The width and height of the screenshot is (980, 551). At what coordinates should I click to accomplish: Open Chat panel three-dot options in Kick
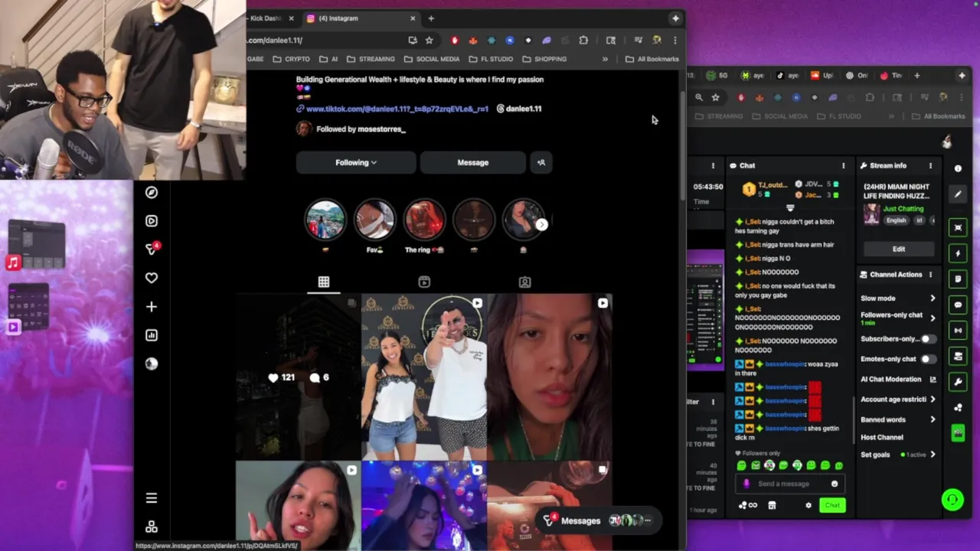coord(844,165)
